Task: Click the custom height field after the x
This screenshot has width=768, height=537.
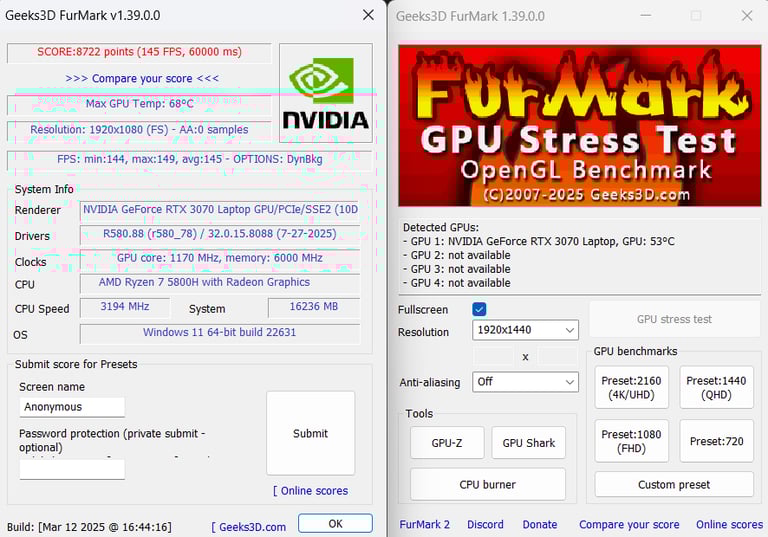Action: point(558,356)
